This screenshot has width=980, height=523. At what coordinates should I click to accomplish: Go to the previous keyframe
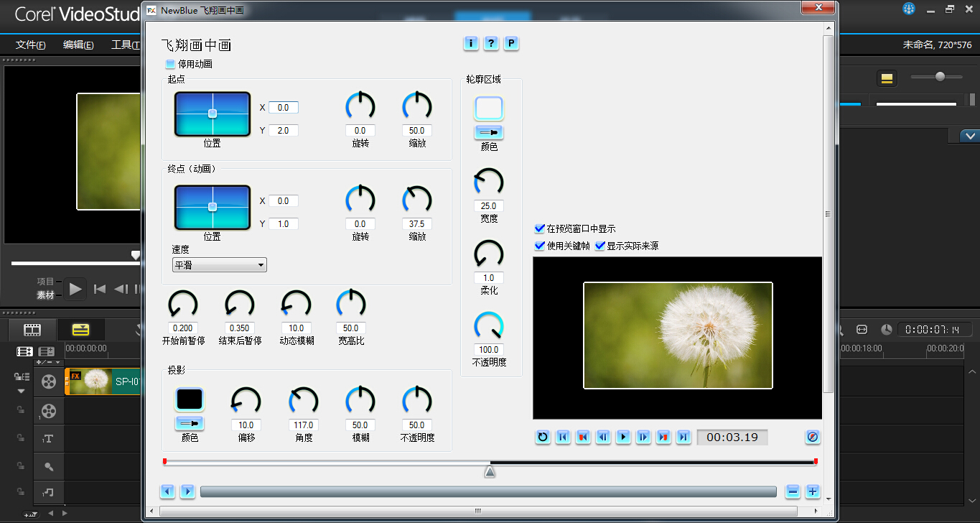pos(584,437)
